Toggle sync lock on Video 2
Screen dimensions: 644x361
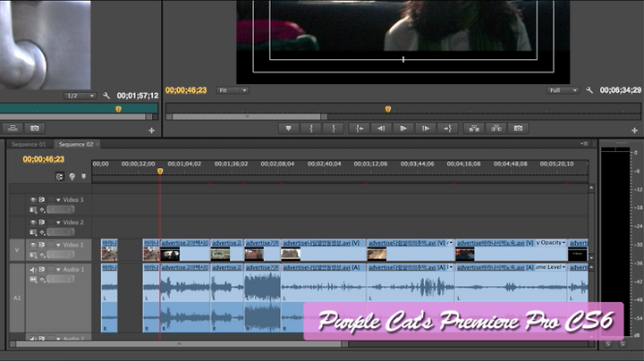[x=42, y=222]
